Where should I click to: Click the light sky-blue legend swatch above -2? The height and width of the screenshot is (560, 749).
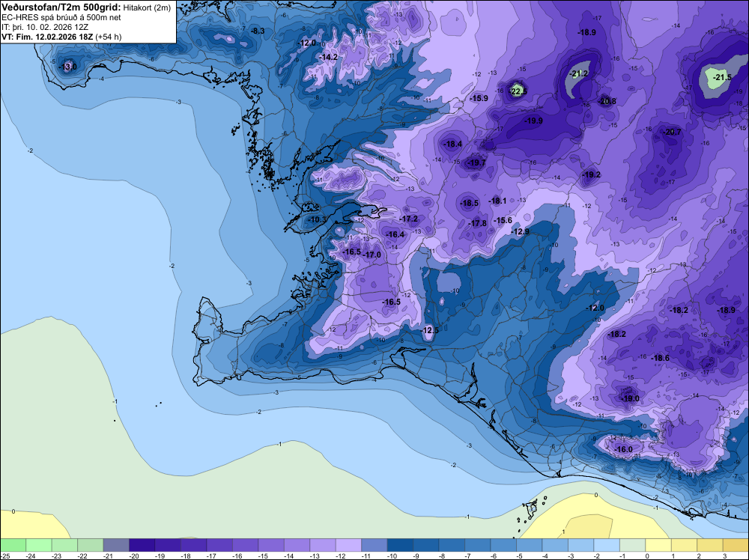click(606, 545)
